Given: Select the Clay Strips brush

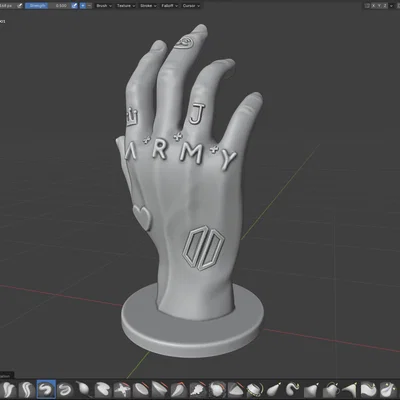Looking at the screenshot, I should coord(65,389).
